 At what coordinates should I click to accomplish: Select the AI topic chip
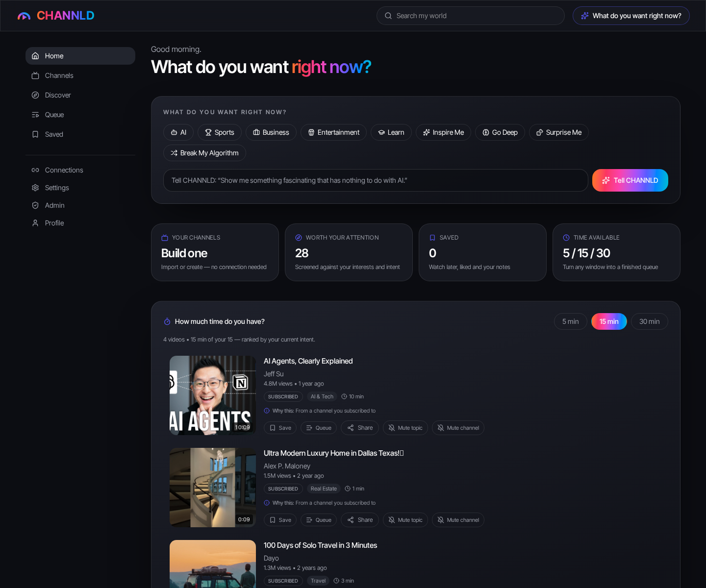pyautogui.click(x=178, y=132)
